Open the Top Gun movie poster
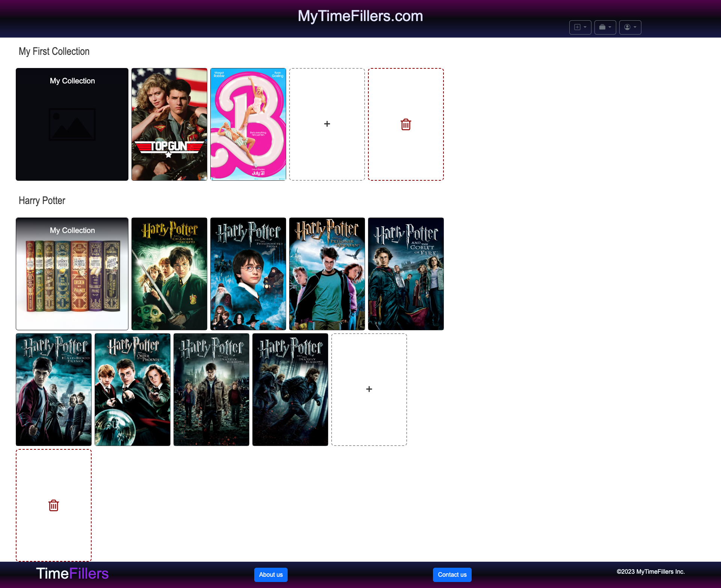 (x=169, y=124)
